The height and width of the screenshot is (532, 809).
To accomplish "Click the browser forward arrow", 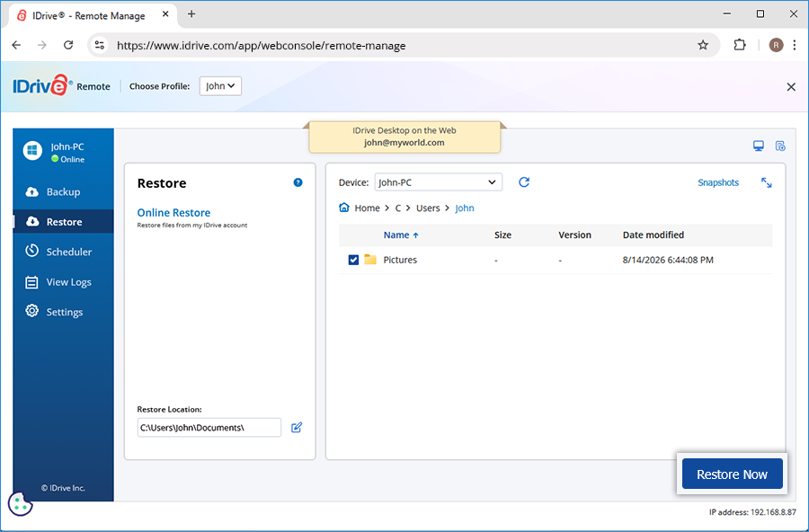I will [41, 46].
